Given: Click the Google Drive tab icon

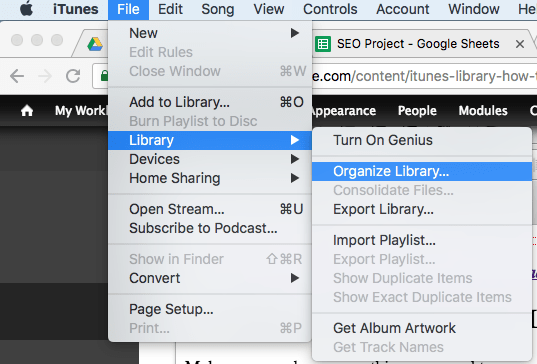Looking at the screenshot, I should point(95,44).
